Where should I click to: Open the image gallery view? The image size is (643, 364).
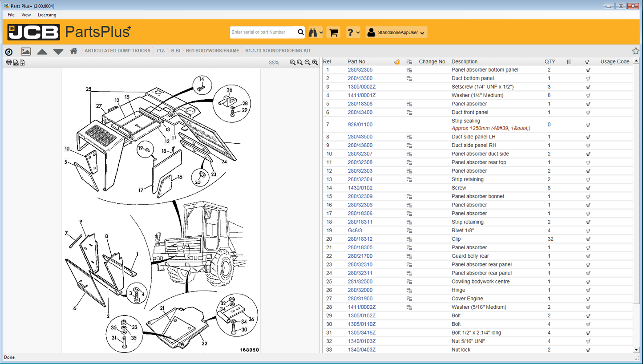coord(25,51)
